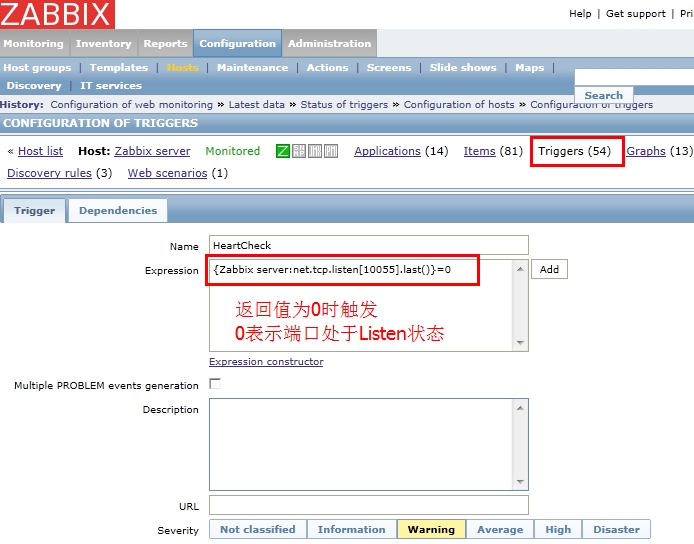Select Warning severity

tap(431, 529)
